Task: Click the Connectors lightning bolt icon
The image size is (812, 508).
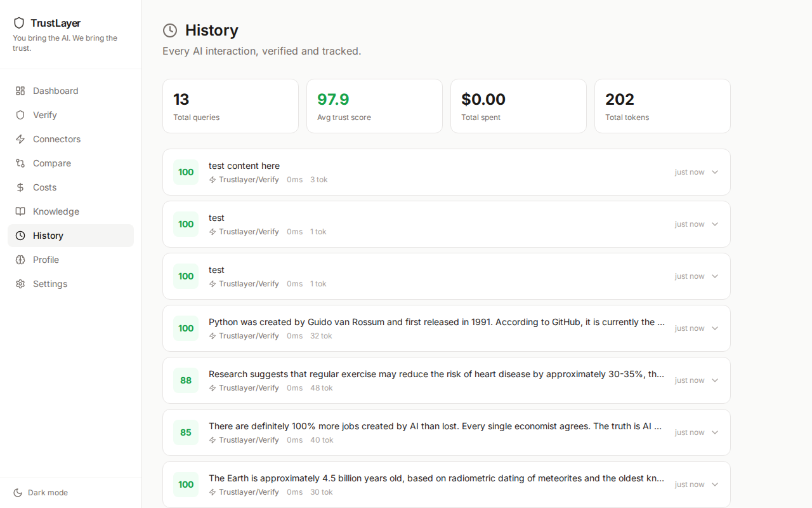Action: tap(19, 139)
